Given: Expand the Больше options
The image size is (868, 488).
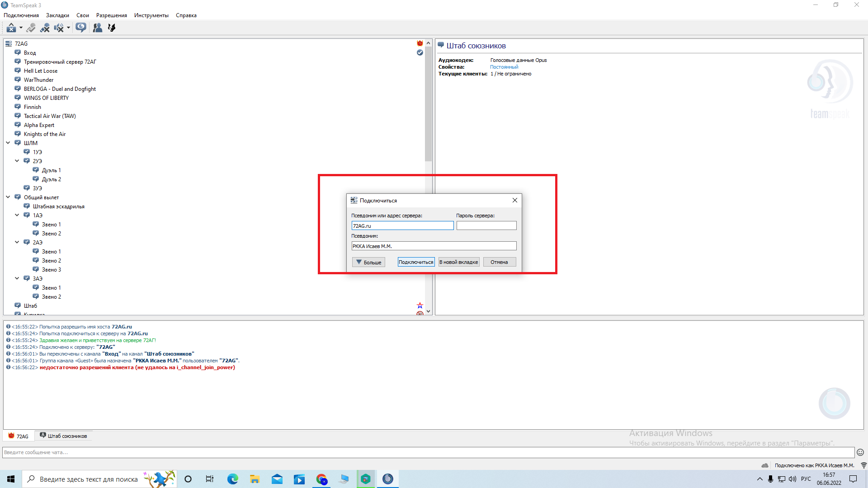Looking at the screenshot, I should [x=368, y=262].
